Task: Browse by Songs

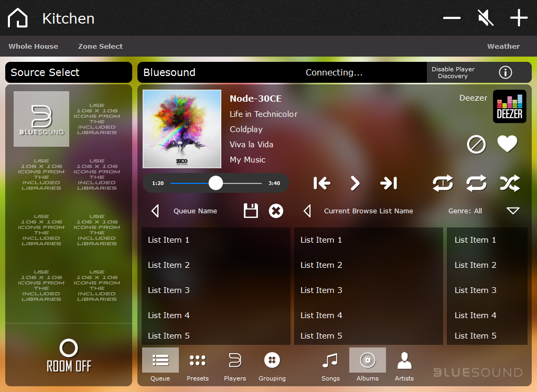Action: (330, 365)
